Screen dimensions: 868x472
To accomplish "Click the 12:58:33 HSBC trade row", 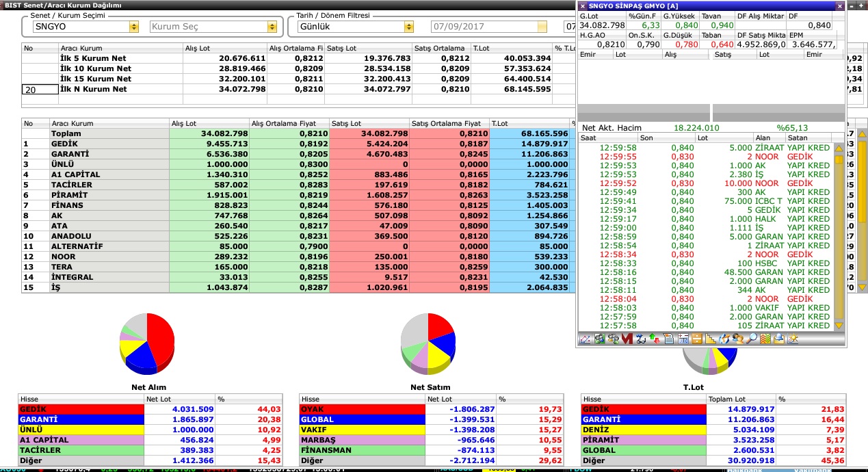I will [x=706, y=263].
